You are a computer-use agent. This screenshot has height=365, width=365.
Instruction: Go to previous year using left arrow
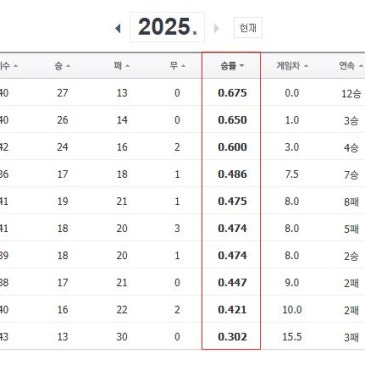pyautogui.click(x=118, y=28)
